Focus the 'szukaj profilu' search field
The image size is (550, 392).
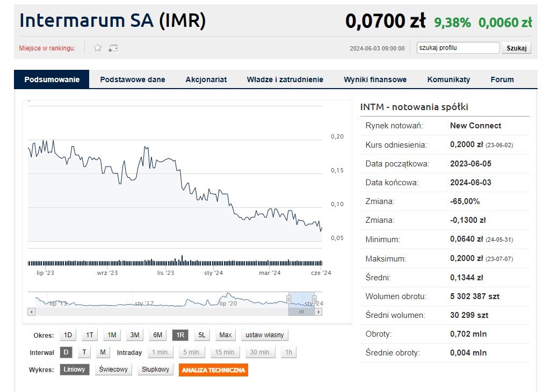458,48
